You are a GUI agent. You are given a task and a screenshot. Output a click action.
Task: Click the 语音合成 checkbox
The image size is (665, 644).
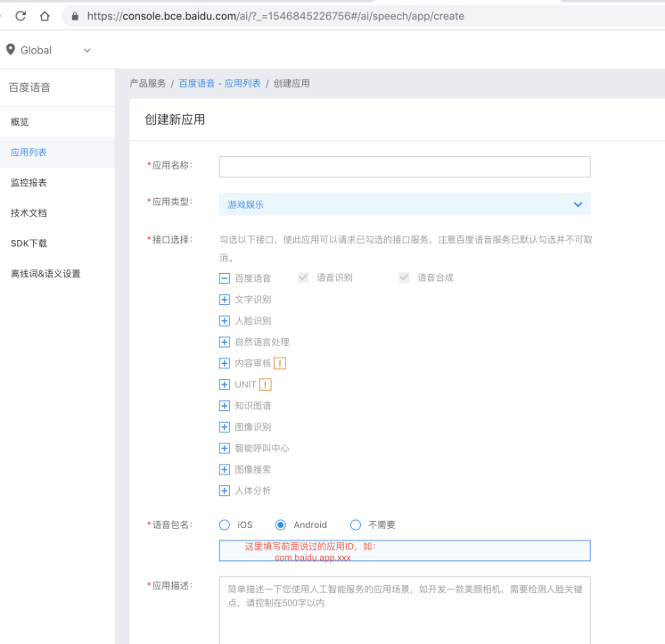(404, 277)
